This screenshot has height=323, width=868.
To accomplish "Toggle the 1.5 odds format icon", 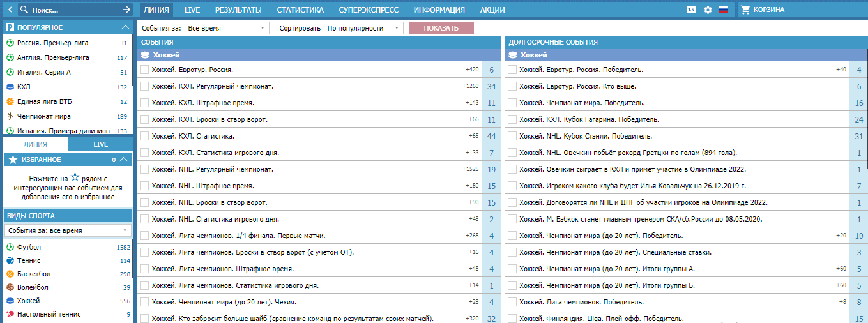I will pyautogui.click(x=691, y=10).
